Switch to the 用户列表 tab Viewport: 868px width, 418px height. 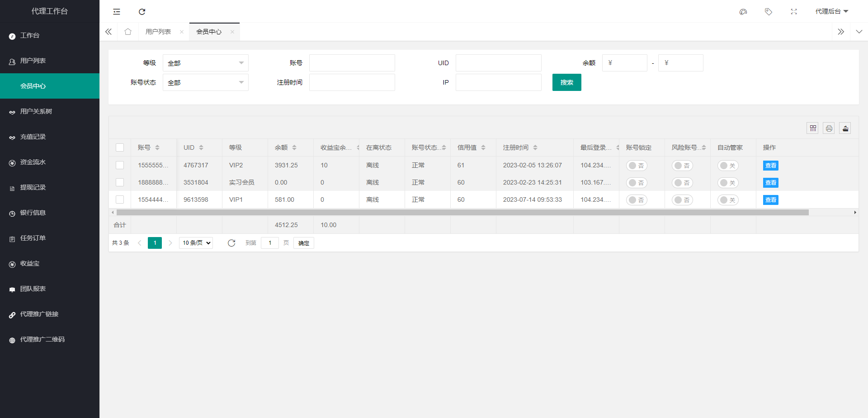coord(158,32)
